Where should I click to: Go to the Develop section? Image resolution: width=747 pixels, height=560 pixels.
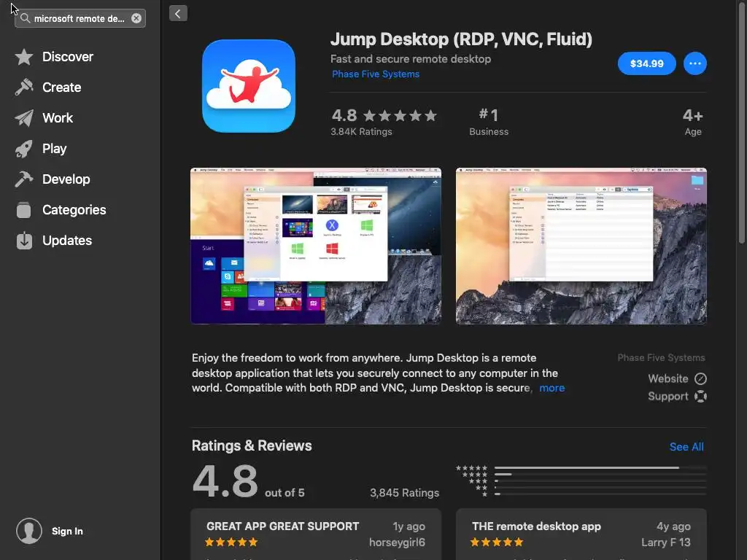tap(66, 179)
